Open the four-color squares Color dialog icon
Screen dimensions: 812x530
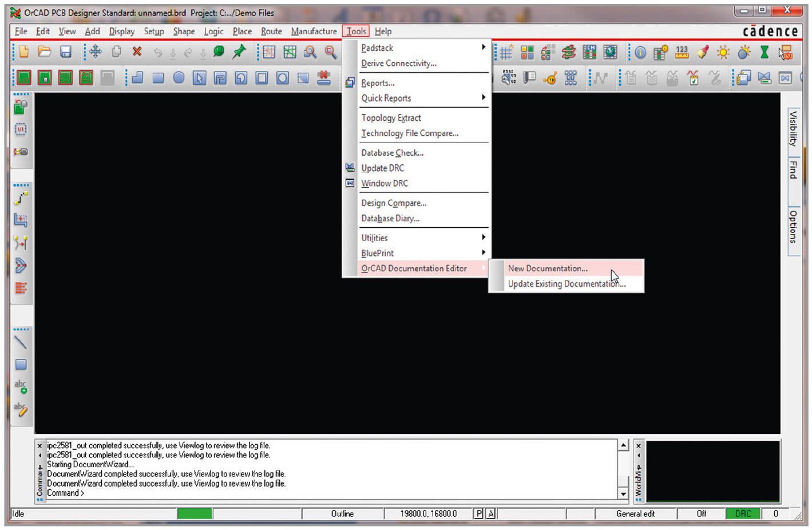(527, 53)
